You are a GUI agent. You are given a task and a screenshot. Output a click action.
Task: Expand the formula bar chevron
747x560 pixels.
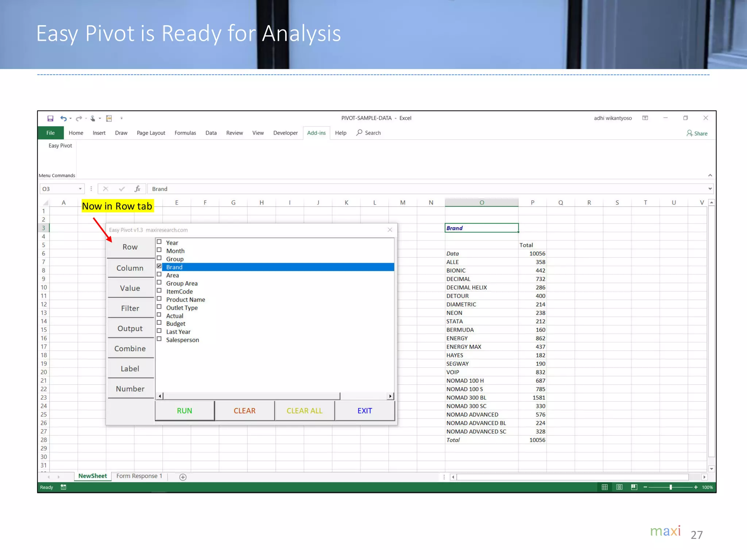[x=710, y=189]
